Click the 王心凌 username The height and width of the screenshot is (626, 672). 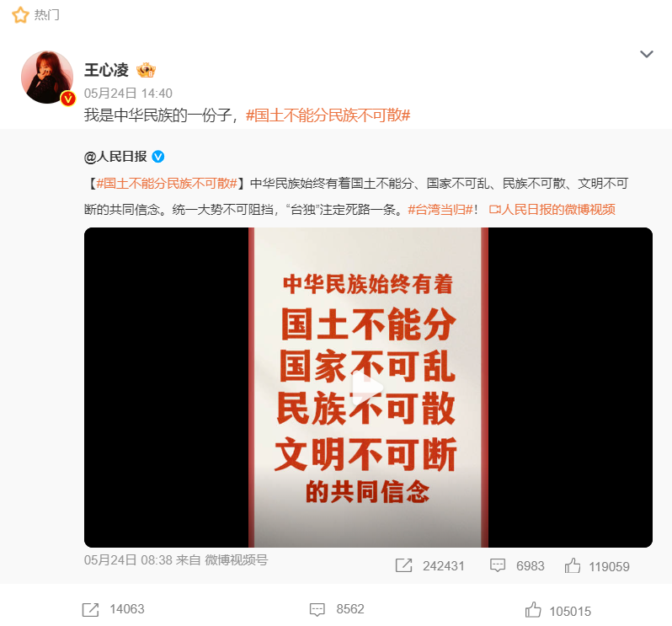pos(106,70)
